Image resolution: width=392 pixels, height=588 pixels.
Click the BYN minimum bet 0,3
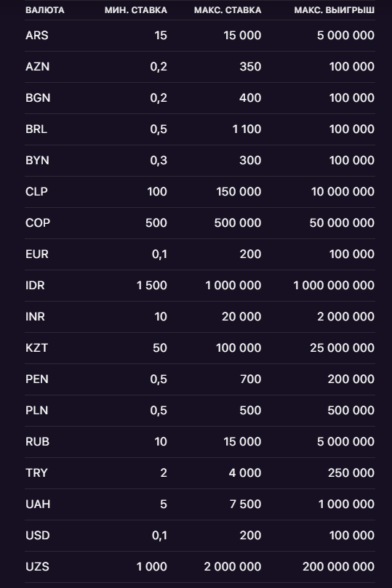coord(159,161)
